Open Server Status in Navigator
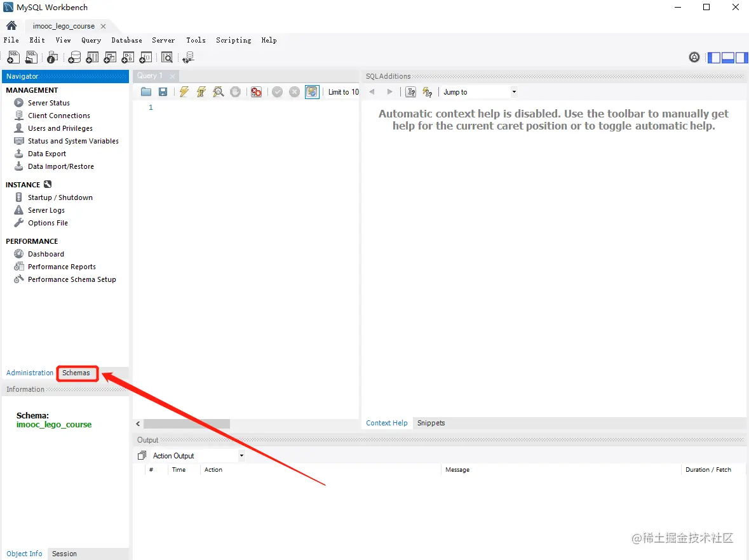749x560 pixels. point(49,103)
